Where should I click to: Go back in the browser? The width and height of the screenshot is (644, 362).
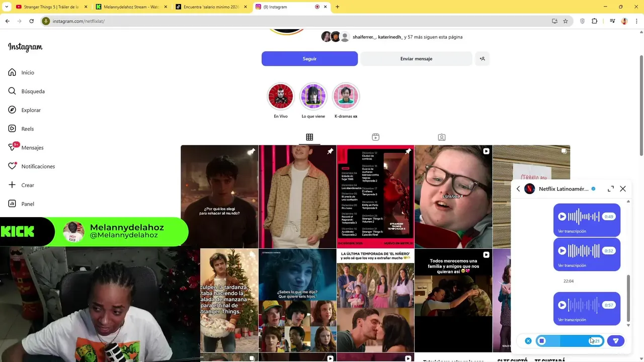coord(7,21)
